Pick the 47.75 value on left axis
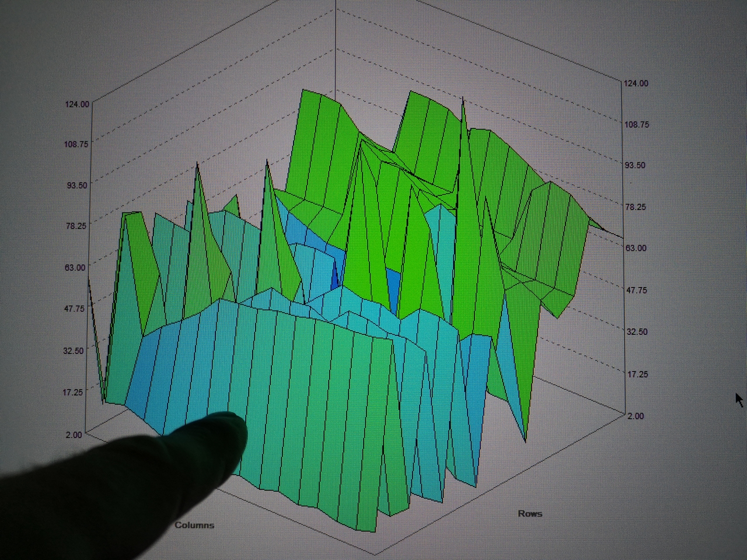The height and width of the screenshot is (560, 747). coord(75,309)
